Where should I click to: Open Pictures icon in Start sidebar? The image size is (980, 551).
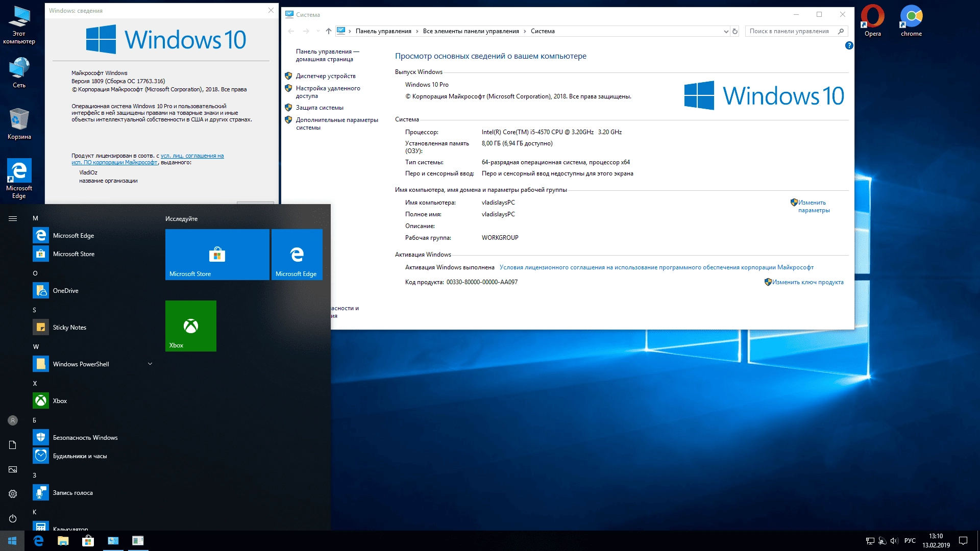coord(13,469)
